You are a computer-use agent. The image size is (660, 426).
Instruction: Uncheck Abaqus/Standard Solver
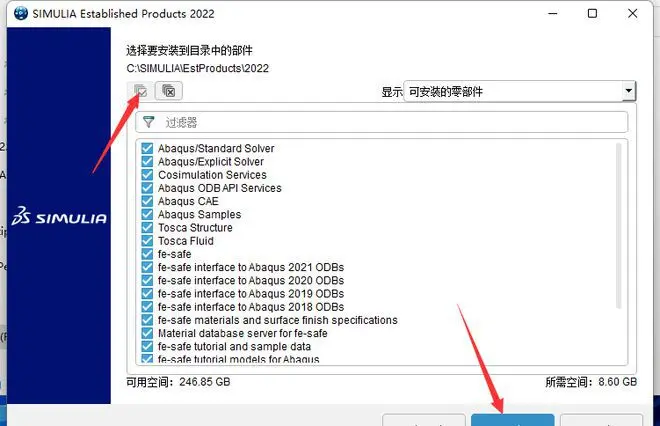[x=147, y=148]
